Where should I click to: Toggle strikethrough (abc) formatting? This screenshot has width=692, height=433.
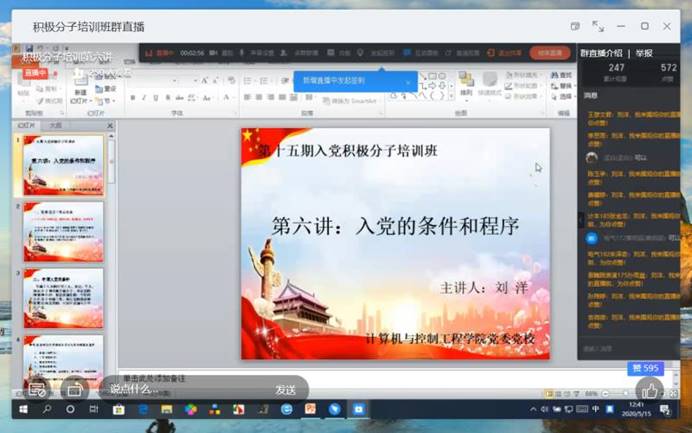(x=180, y=98)
